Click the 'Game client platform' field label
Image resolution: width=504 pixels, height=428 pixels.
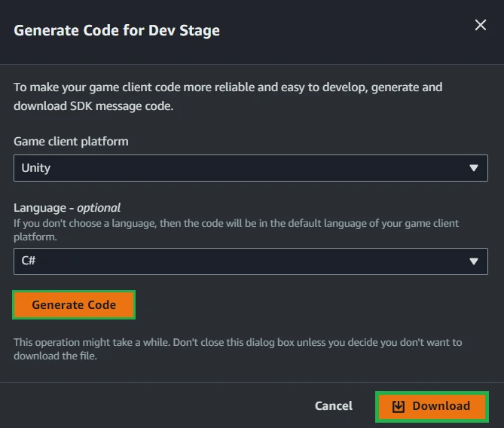click(71, 141)
